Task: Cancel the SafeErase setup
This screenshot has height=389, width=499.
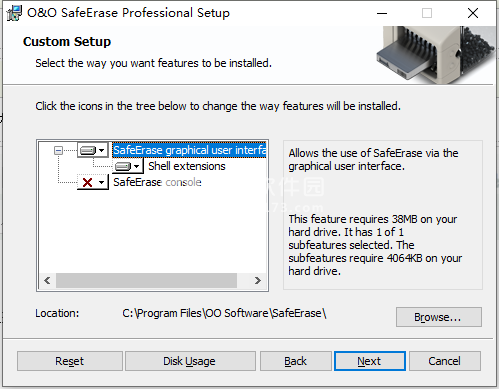Action: click(x=445, y=361)
